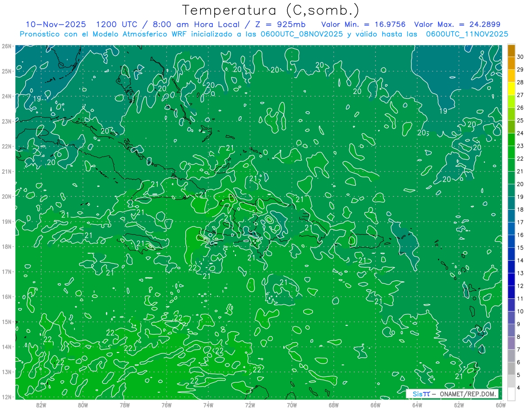
Task: Click the 80W longitude axis label
Action: pos(83,405)
